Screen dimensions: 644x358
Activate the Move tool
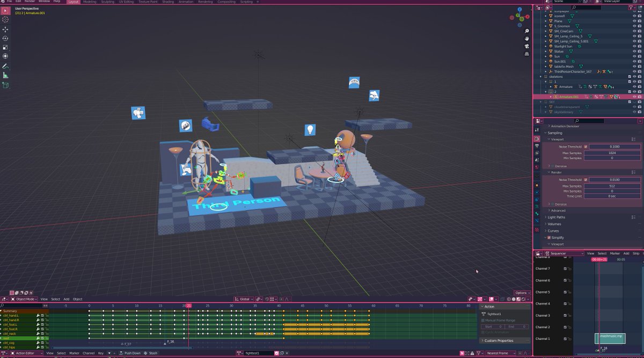5,29
